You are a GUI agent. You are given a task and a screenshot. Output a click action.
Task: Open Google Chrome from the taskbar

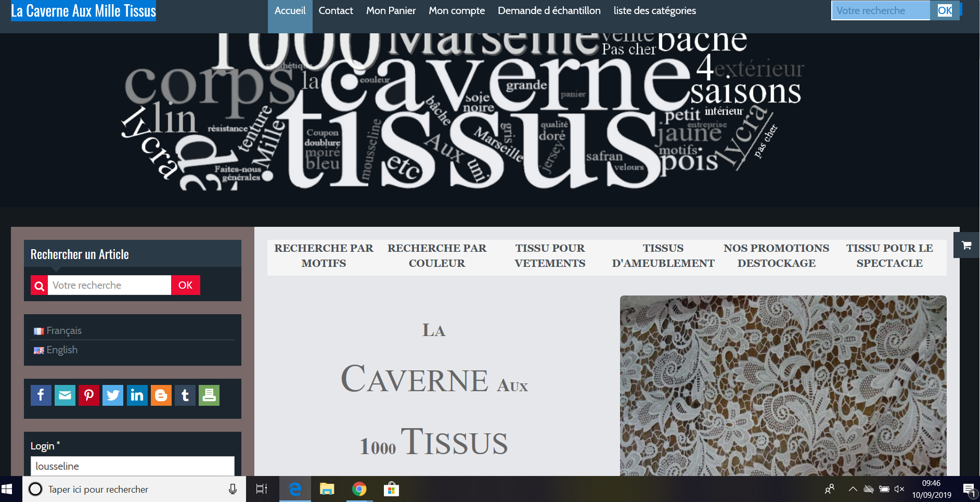coord(359,489)
